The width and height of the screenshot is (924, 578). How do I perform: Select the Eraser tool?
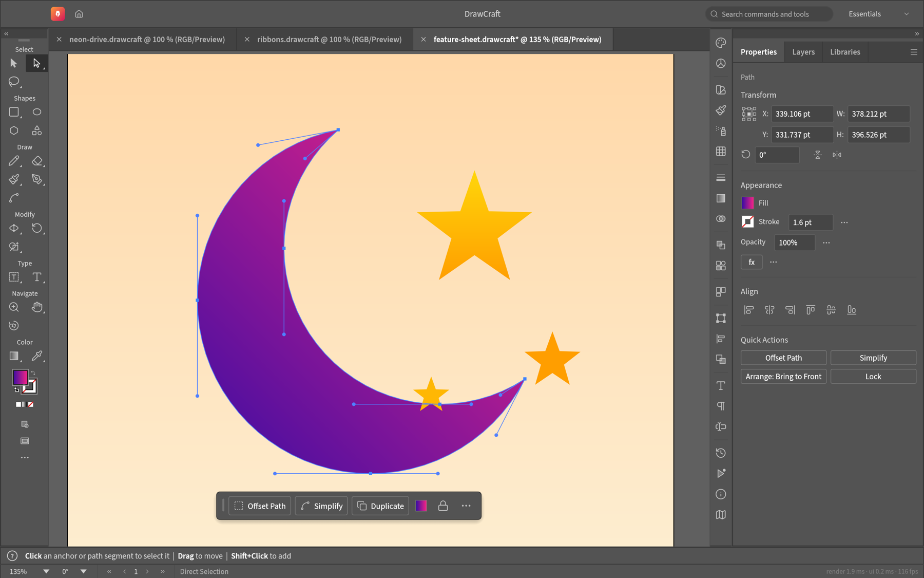pos(37,161)
